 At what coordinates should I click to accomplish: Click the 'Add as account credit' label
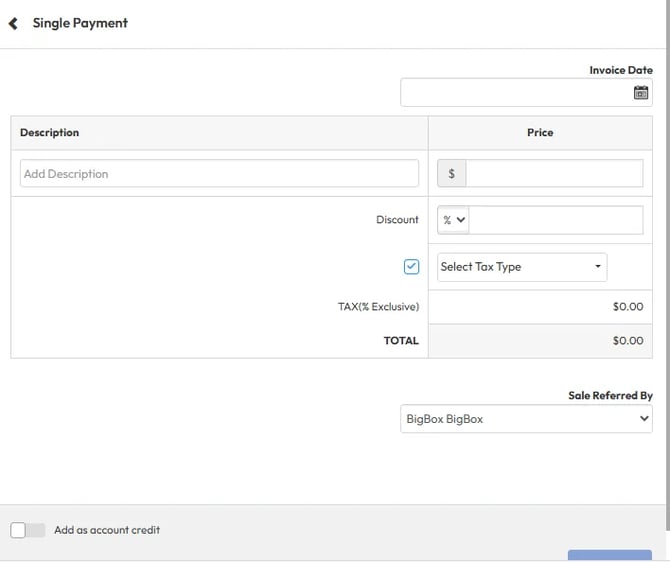pyautogui.click(x=107, y=530)
